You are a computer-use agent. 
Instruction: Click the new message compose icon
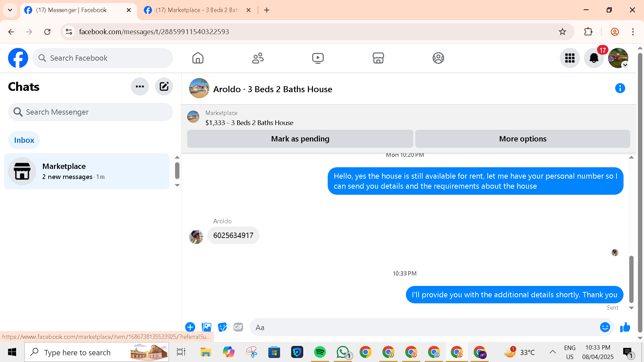point(164,86)
